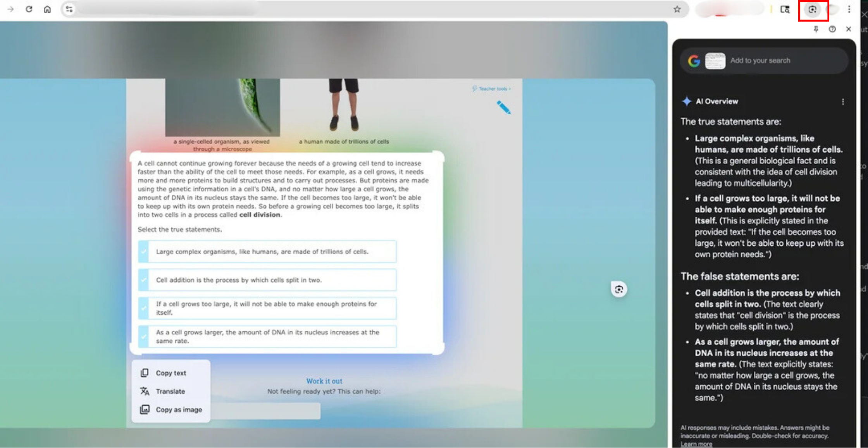Expand the Teacher tools section
The height and width of the screenshot is (448, 868).
coord(491,88)
